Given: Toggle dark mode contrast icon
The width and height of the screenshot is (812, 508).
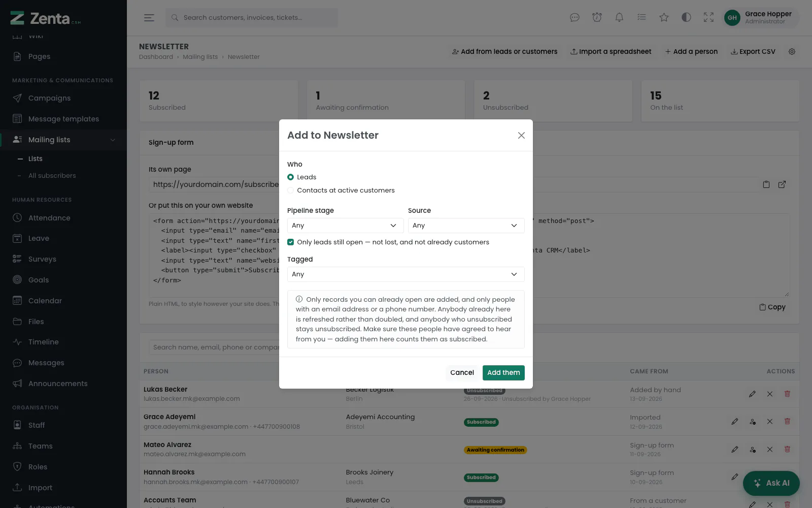Looking at the screenshot, I should 686,18.
